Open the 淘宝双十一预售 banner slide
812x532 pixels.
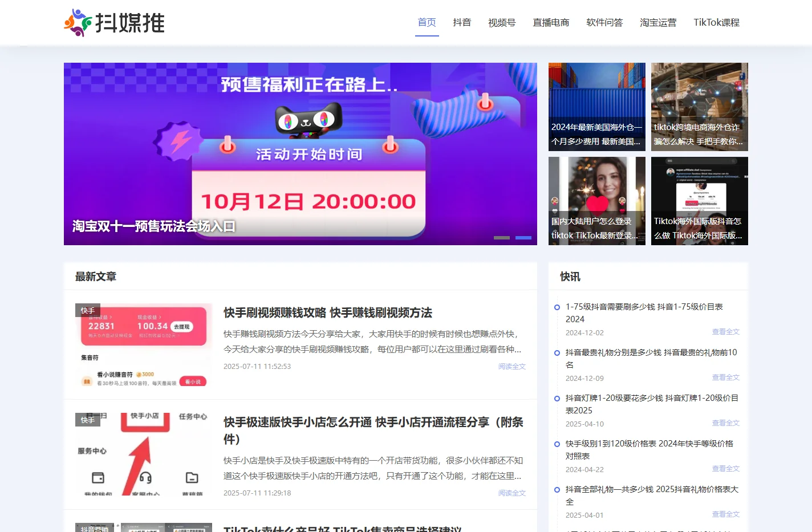point(301,154)
